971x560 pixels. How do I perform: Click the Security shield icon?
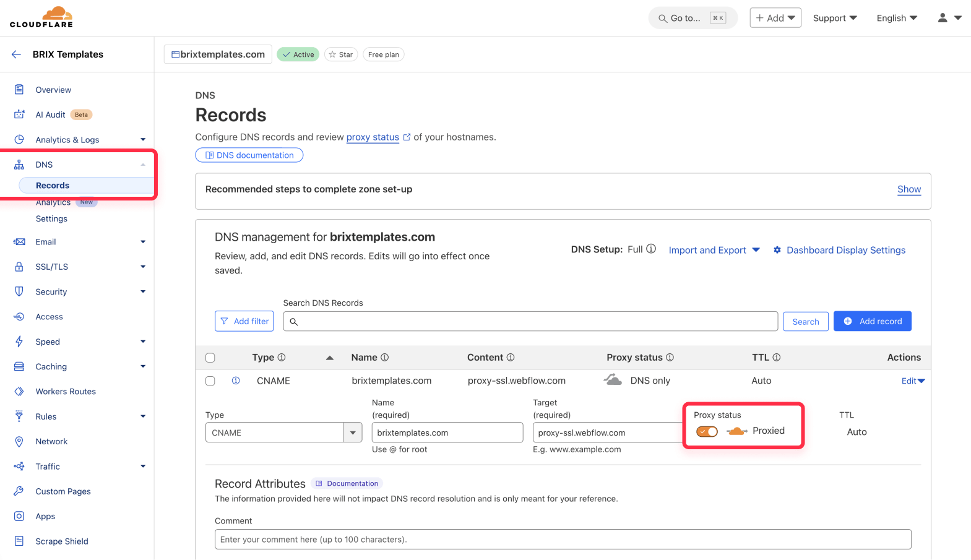19,291
